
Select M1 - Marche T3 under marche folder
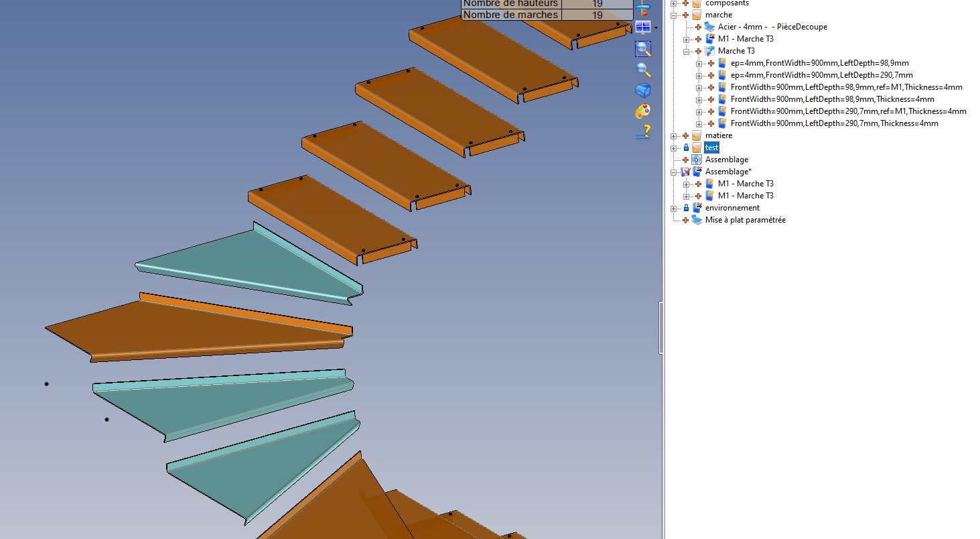746,39
